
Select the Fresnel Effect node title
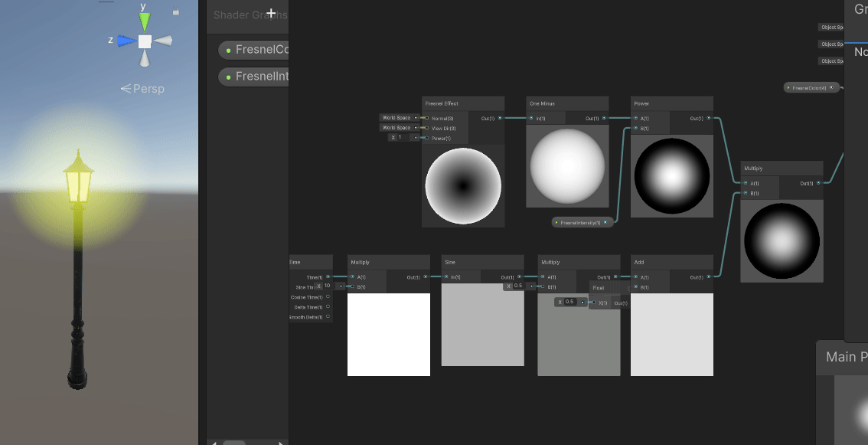(442, 103)
